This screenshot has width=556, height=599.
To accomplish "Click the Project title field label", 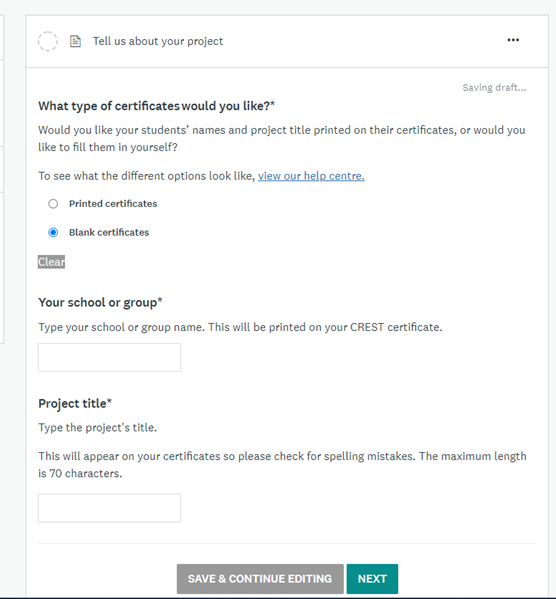I will click(x=75, y=403).
